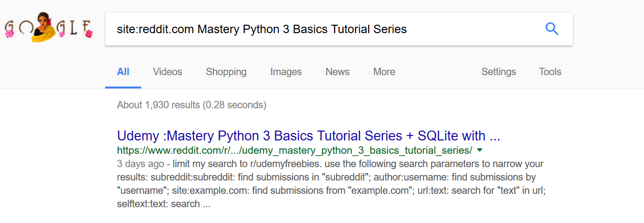Go to the Images tab
The width and height of the screenshot is (644, 223).
coord(286,72)
